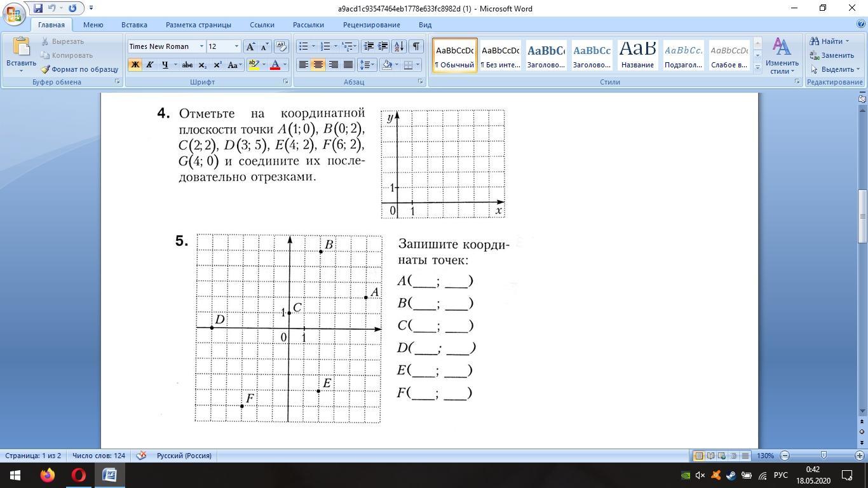868x488 pixels.
Task: Click the shrink font size icon
Action: (x=264, y=46)
